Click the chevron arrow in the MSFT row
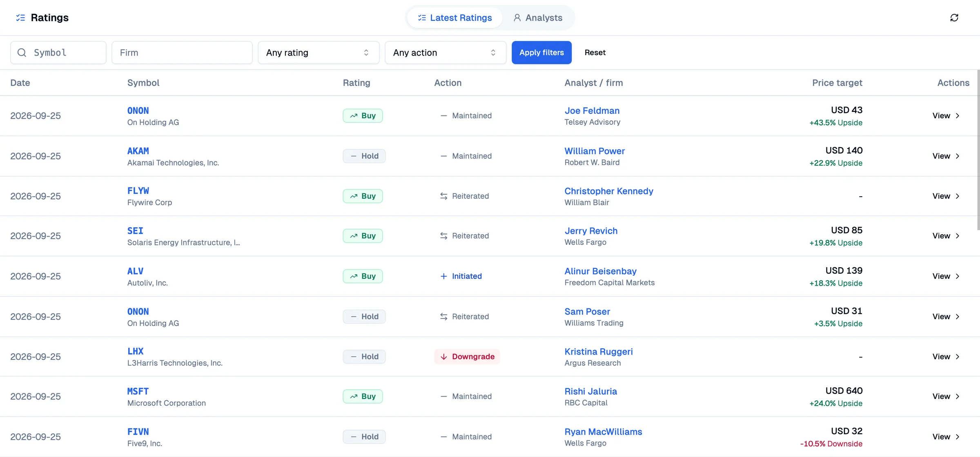980x457 pixels. pyautogui.click(x=958, y=397)
